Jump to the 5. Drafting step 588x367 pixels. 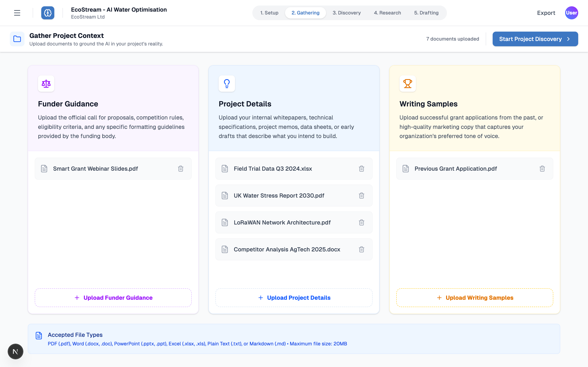click(426, 13)
